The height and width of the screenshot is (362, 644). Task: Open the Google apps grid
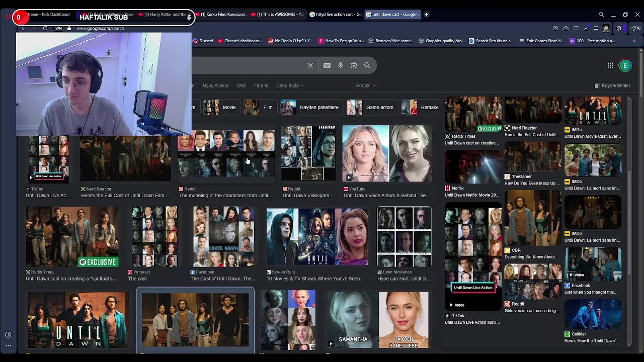click(610, 65)
